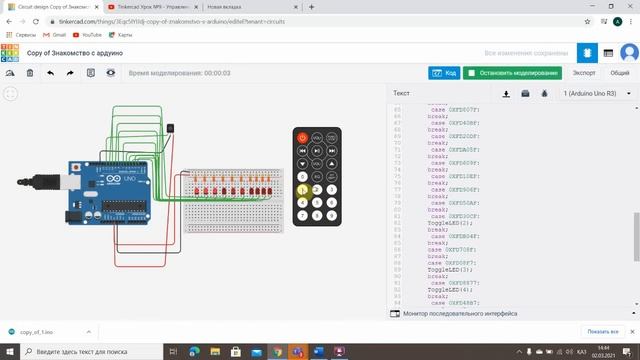
Task: Close the downloads bar
Action: tap(632, 332)
